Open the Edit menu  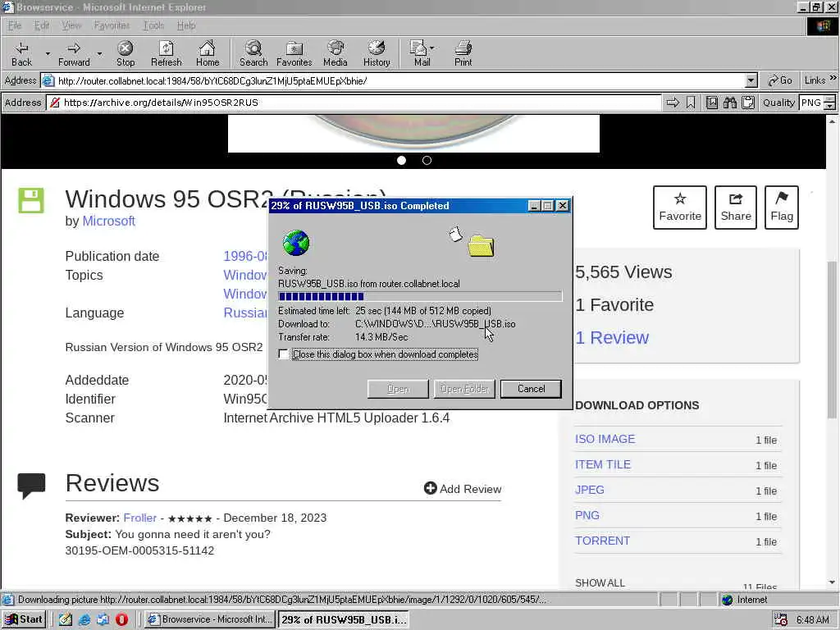pos(41,25)
